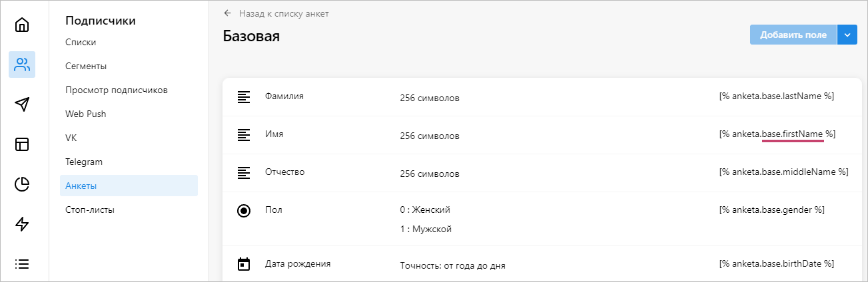Open the paper plane mailings icon

[x=22, y=104]
